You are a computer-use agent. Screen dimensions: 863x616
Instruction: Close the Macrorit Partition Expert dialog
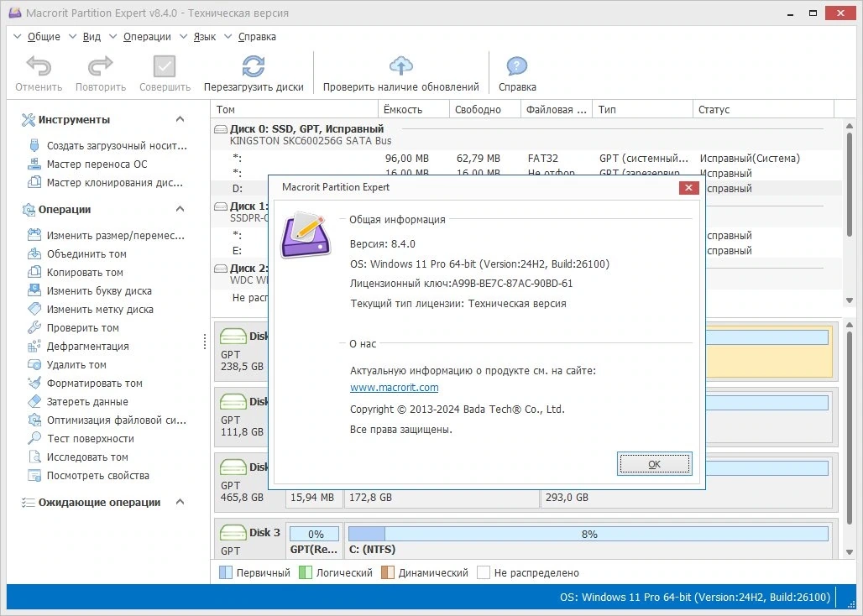click(688, 187)
